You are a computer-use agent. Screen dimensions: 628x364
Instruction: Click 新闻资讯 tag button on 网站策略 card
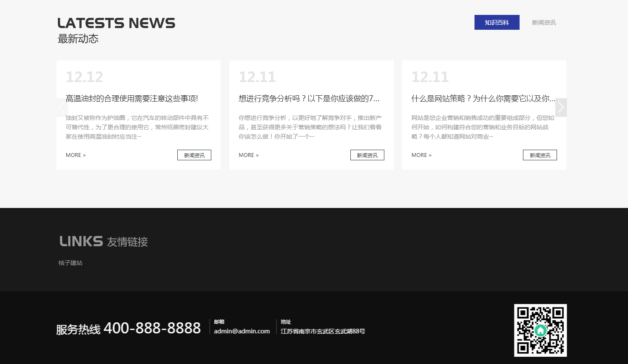tap(540, 155)
